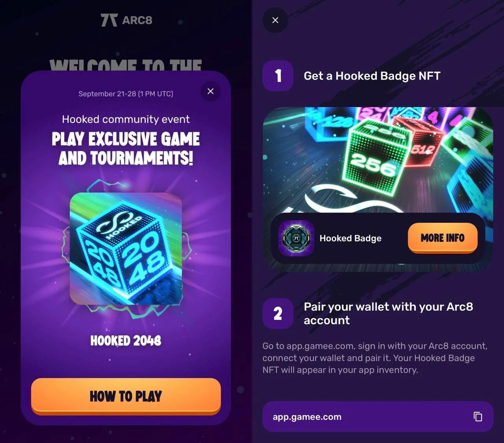
Task: Select the step 1 number badge
Action: click(278, 76)
